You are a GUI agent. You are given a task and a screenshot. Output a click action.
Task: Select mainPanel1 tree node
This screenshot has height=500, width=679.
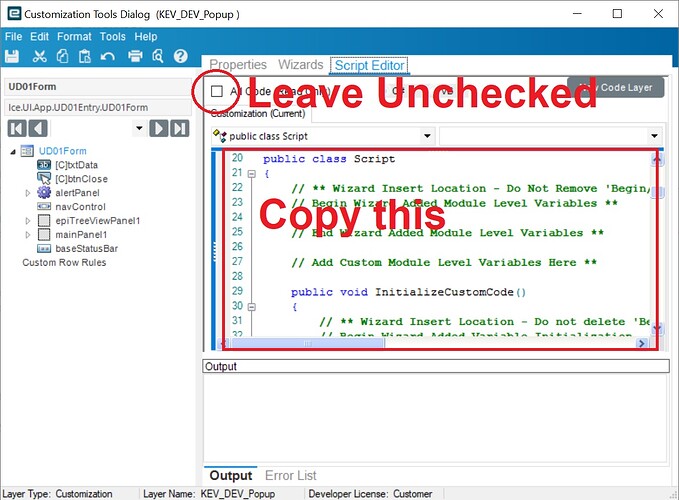coord(81,235)
